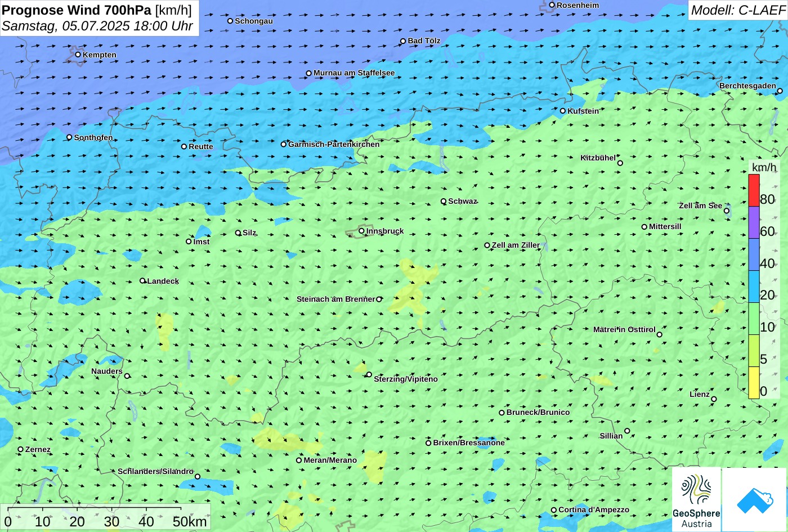Viewport: 788px width, 532px height.
Task: Click the Zernez location dot
Action: coord(21,449)
